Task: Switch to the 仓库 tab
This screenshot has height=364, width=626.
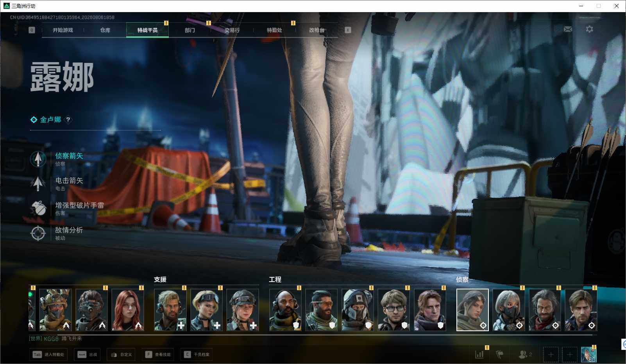Action: (x=105, y=30)
